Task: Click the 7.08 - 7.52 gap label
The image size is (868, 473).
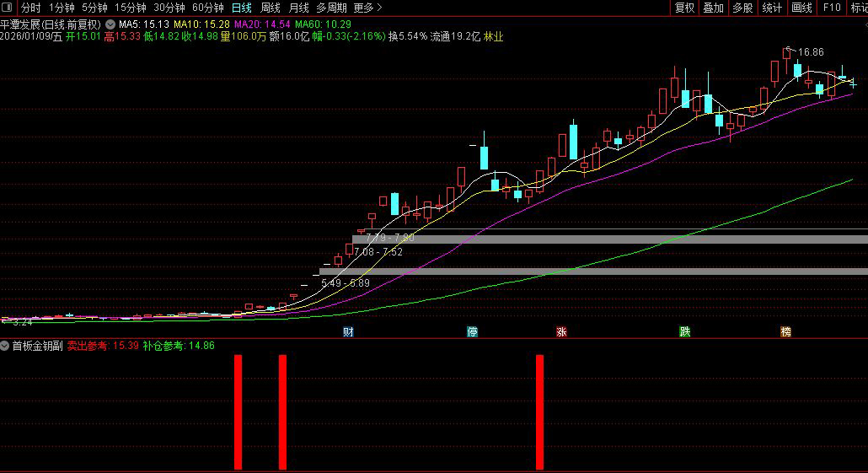Action: click(378, 252)
